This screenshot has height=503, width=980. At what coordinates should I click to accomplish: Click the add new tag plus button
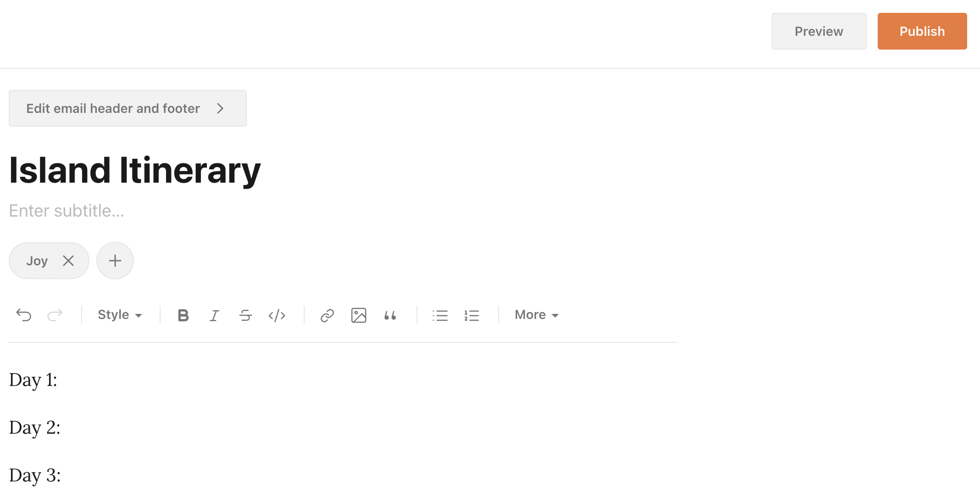(114, 261)
